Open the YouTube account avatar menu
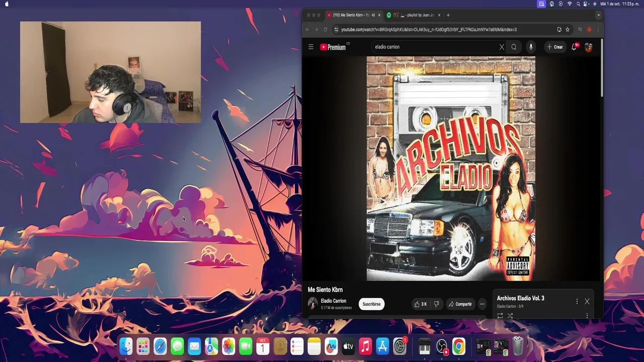 (589, 47)
